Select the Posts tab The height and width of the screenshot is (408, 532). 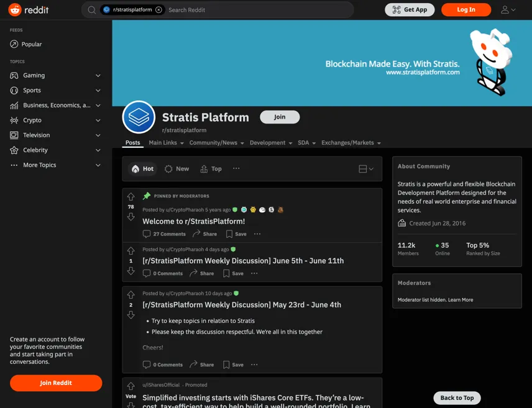click(132, 143)
